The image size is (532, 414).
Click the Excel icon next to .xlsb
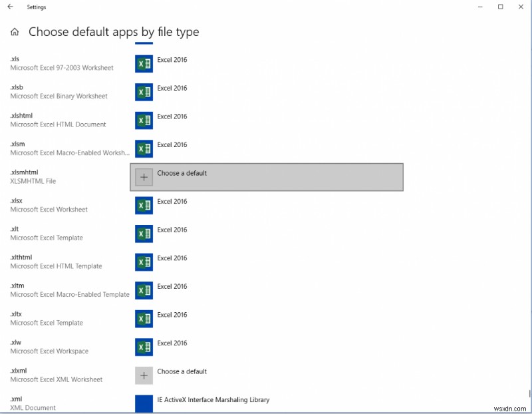tap(144, 92)
